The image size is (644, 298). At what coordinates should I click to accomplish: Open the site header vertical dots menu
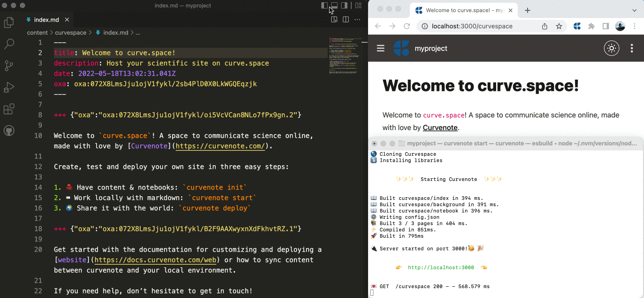632,48
